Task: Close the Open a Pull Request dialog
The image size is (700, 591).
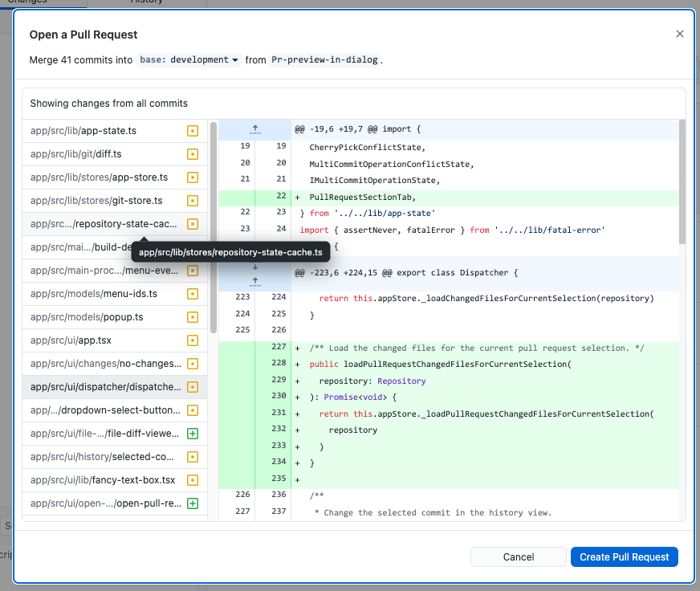Action: pos(679,34)
